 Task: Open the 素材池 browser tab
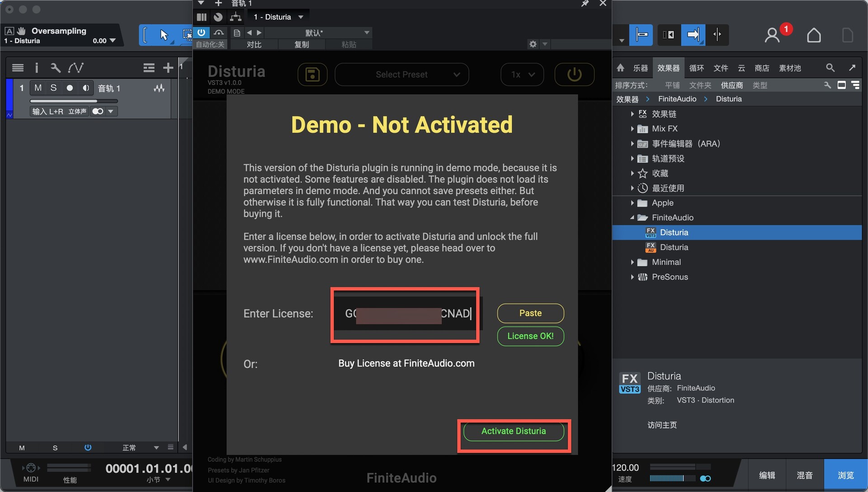[x=790, y=68]
